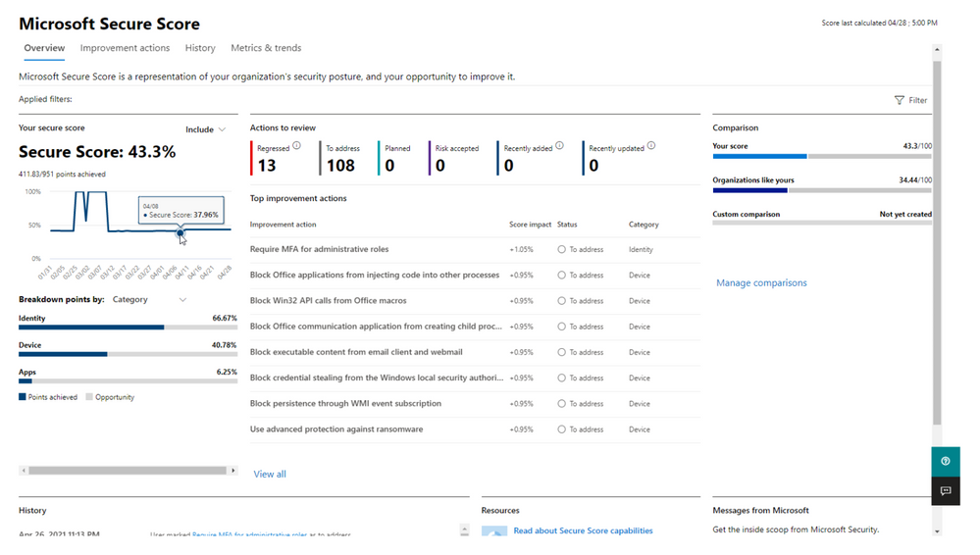Open Block Win32 API calls from Office macros
Viewport: 980px width, 555px height.
tap(328, 301)
